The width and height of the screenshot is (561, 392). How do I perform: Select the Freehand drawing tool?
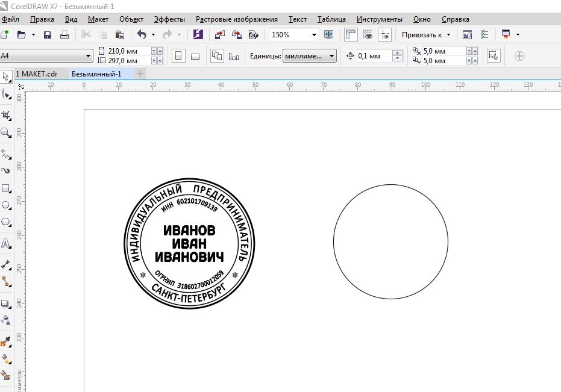6,154
